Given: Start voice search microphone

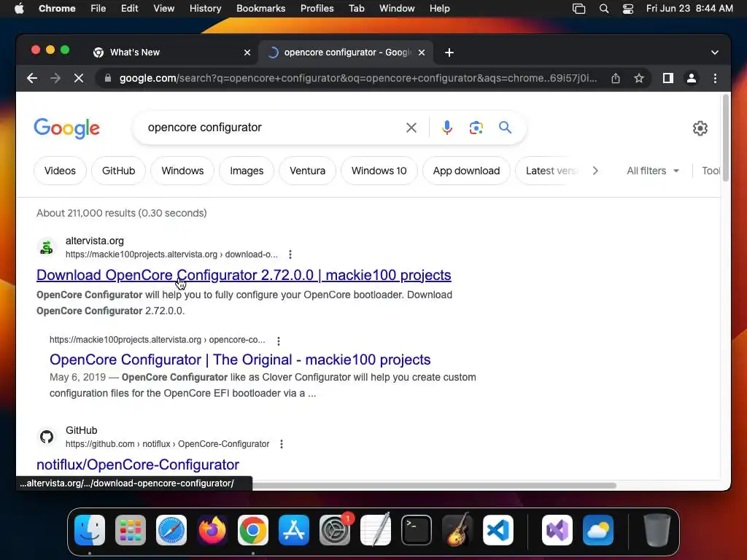Looking at the screenshot, I should pyautogui.click(x=447, y=128).
